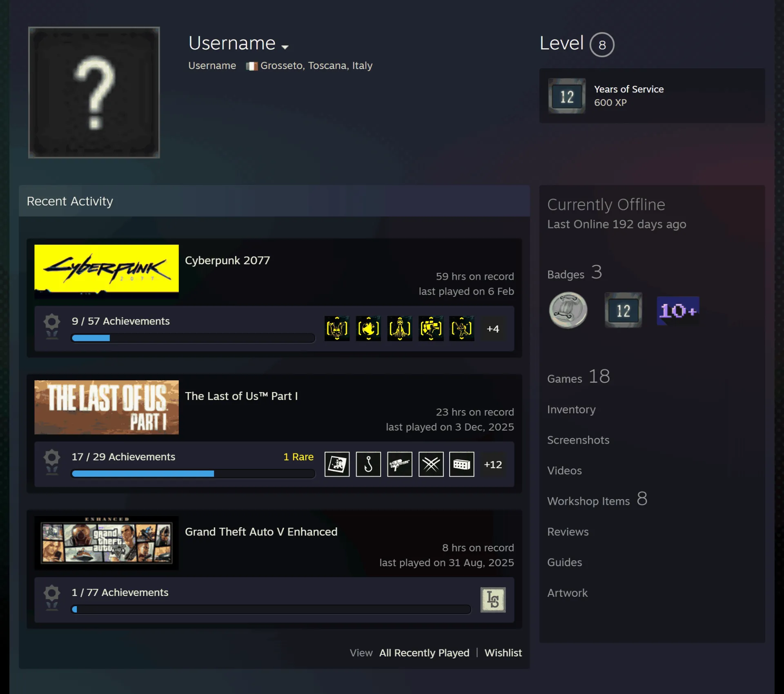The image size is (784, 694).
Task: Open the Wishlist link
Action: click(x=503, y=653)
